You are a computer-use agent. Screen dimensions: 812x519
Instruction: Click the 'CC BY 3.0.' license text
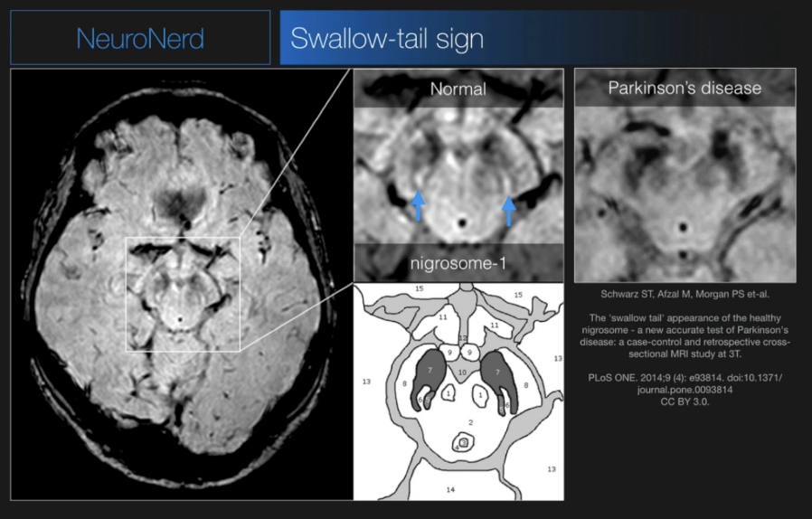[x=685, y=401]
